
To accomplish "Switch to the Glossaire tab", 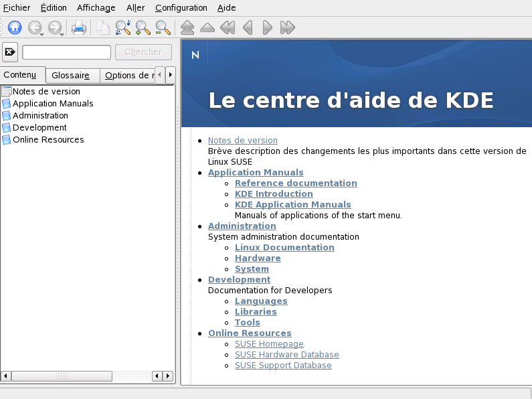I will click(x=73, y=76).
